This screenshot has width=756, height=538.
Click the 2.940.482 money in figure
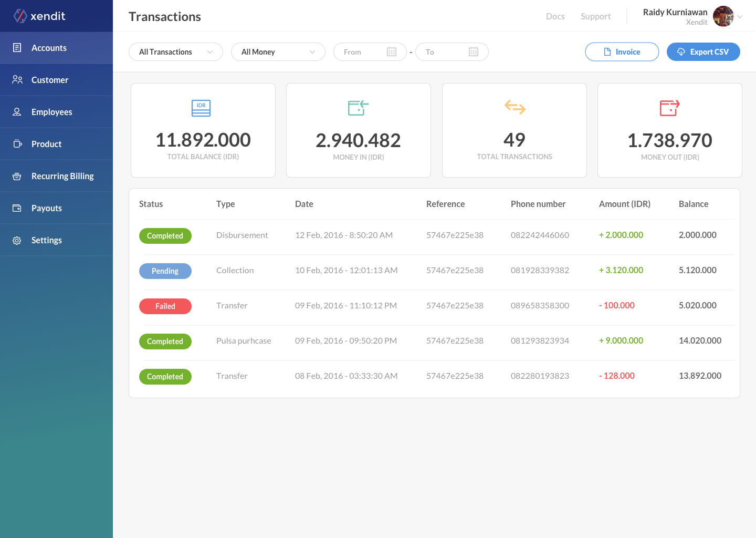359,140
